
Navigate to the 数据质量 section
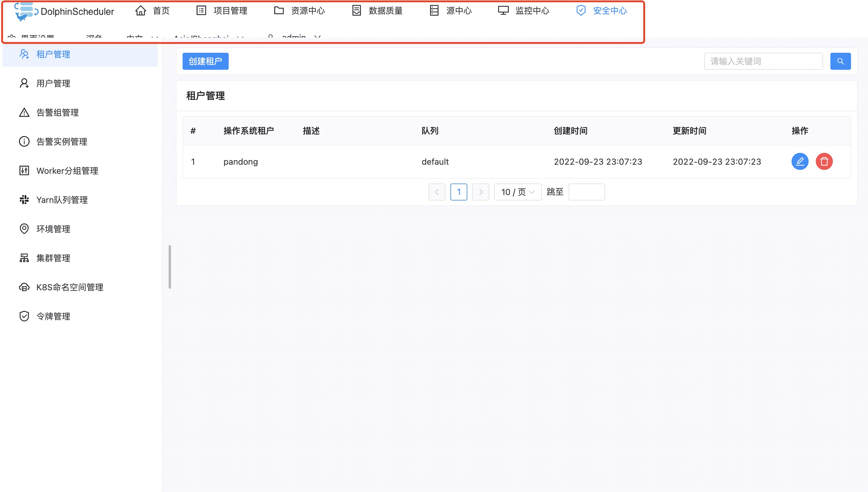385,11
